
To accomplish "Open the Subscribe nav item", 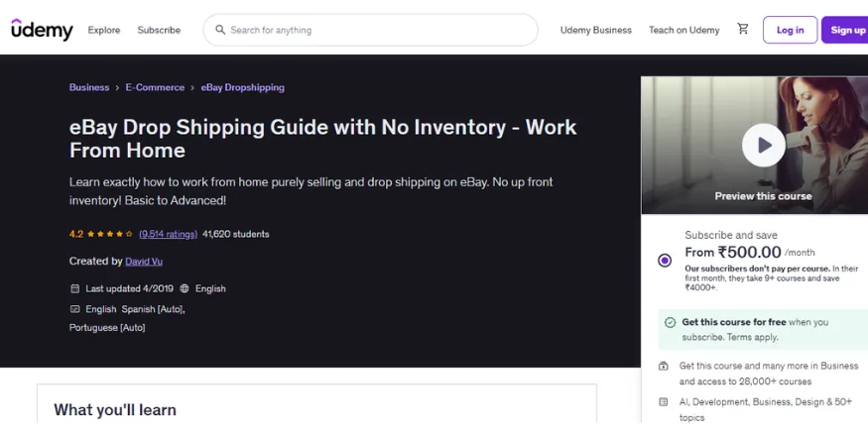I will [x=159, y=30].
